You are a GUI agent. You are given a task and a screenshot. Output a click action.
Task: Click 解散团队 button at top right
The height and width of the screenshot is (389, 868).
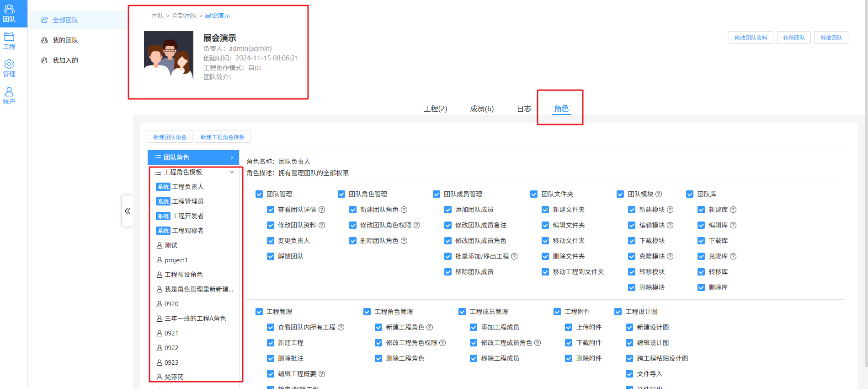[831, 38]
